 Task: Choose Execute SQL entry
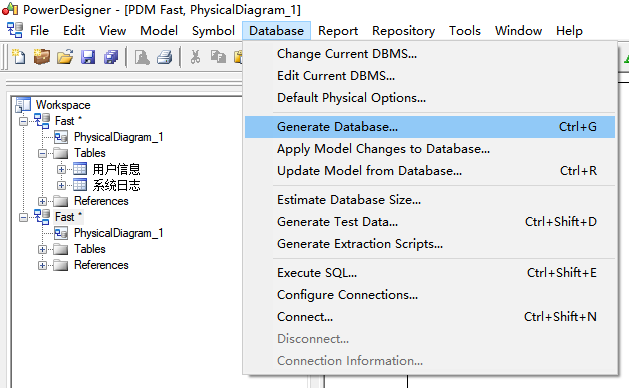(x=430, y=273)
